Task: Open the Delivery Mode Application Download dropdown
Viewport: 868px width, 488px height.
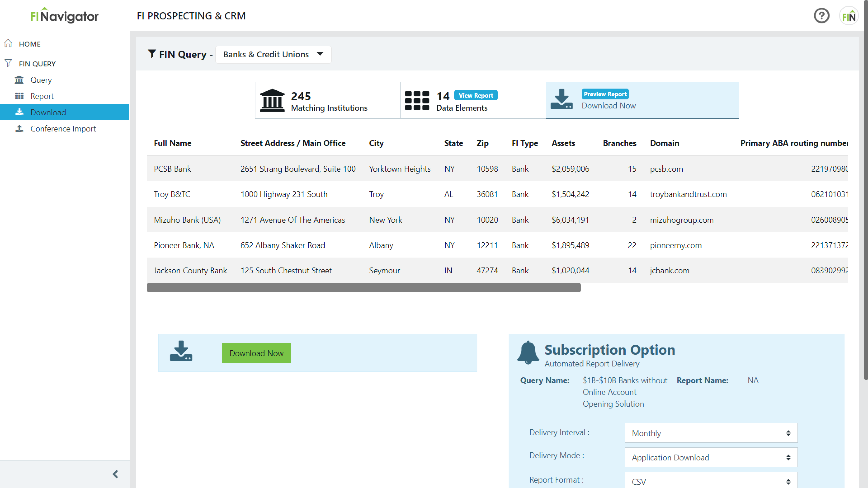Action: [x=711, y=457]
